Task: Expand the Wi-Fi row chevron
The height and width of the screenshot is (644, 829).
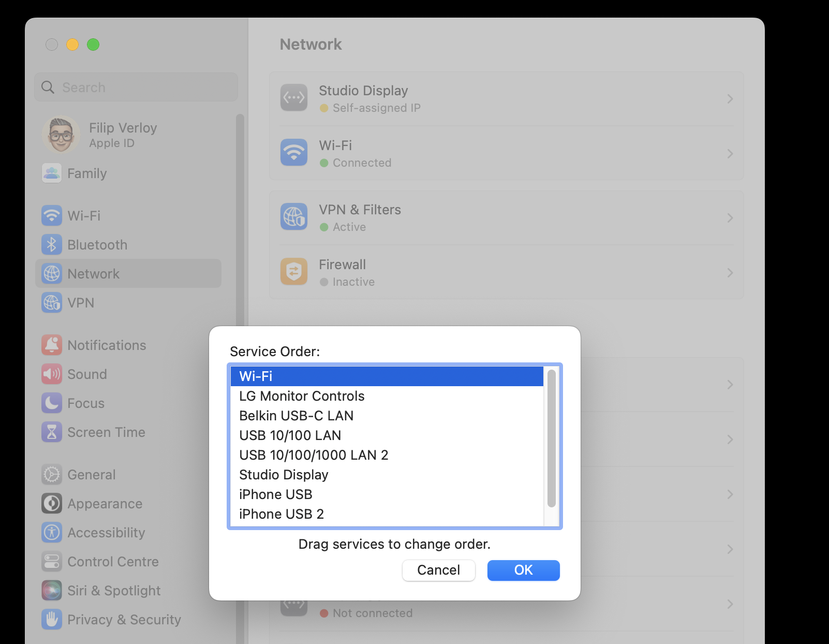Action: tap(730, 153)
